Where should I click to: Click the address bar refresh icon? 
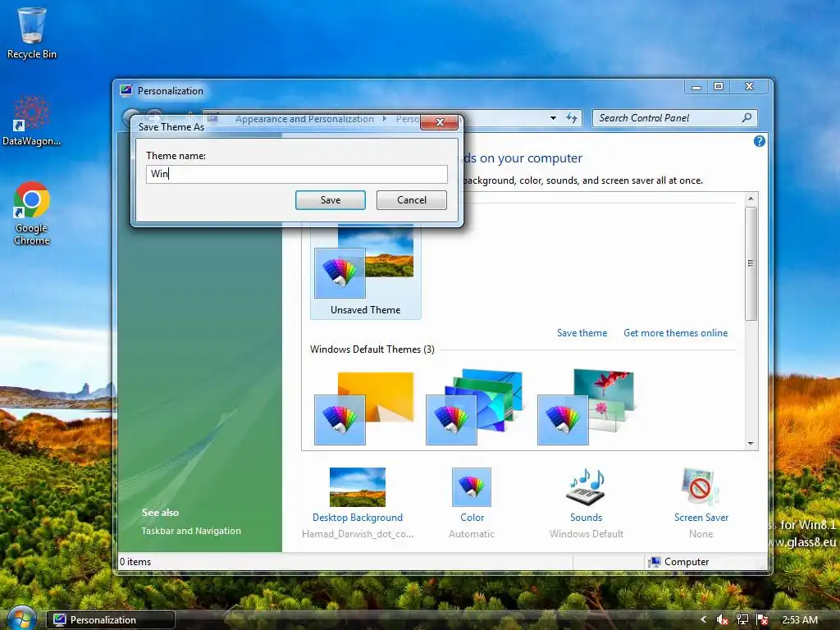(572, 118)
